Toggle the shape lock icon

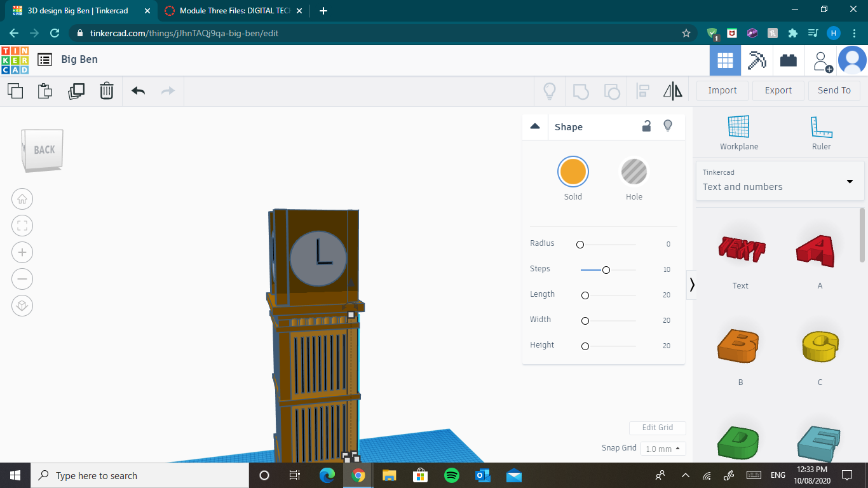(x=646, y=126)
